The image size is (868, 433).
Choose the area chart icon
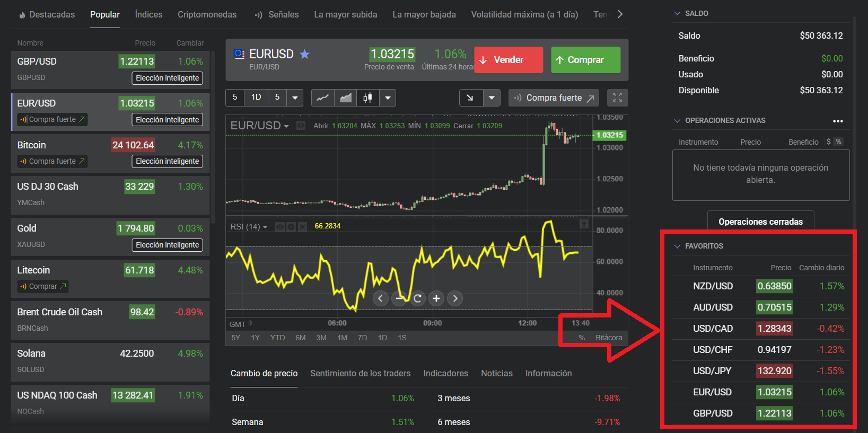pyautogui.click(x=345, y=98)
